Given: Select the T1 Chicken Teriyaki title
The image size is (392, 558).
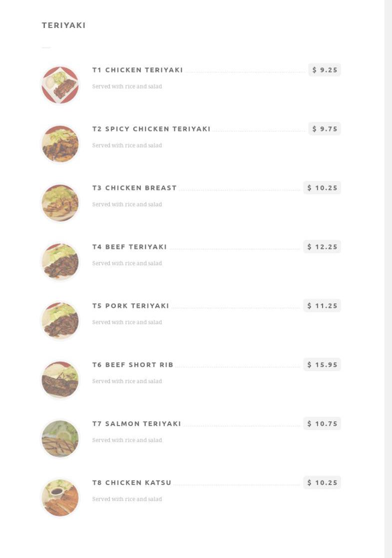Looking at the screenshot, I should [137, 70].
